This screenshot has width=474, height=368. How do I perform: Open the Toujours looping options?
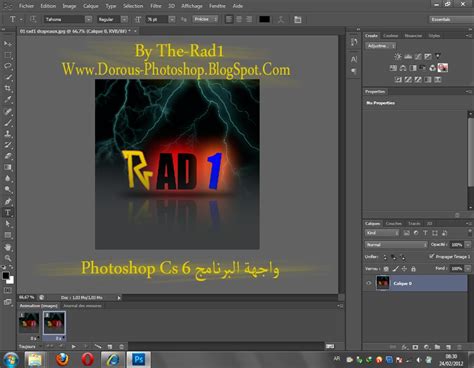(30, 346)
